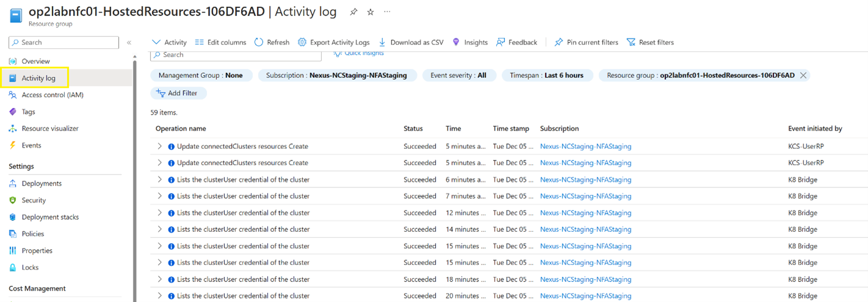Click Edit columns

pyautogui.click(x=220, y=42)
